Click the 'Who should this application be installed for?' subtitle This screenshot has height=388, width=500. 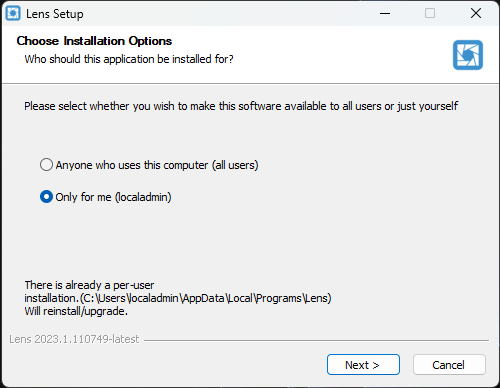pyautogui.click(x=129, y=59)
